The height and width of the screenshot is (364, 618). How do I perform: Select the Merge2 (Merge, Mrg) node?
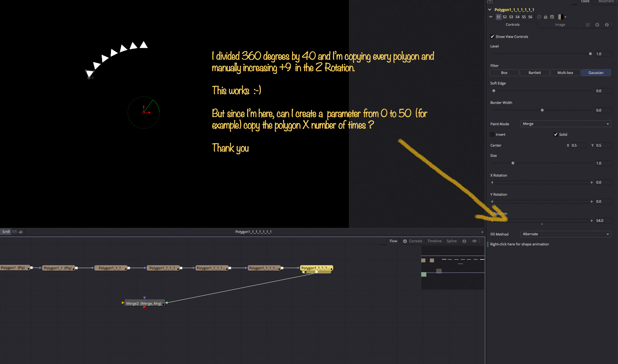[x=144, y=303]
